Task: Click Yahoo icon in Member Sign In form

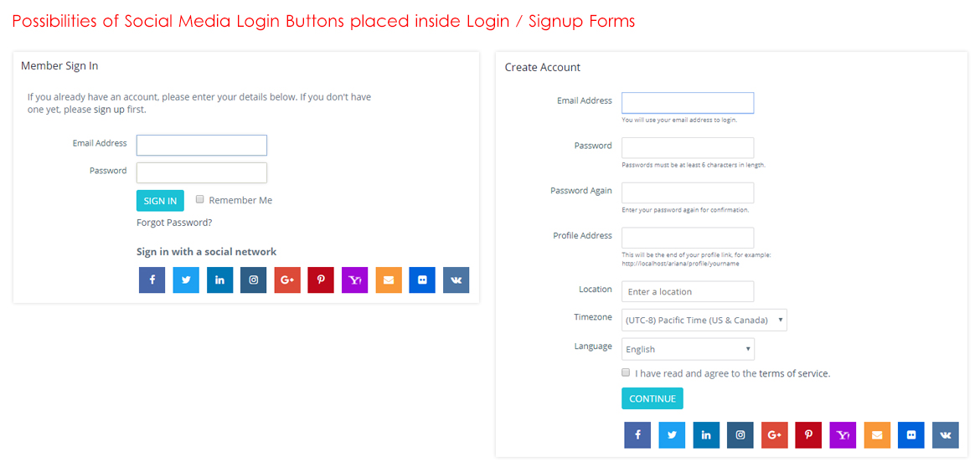Action: [x=354, y=280]
